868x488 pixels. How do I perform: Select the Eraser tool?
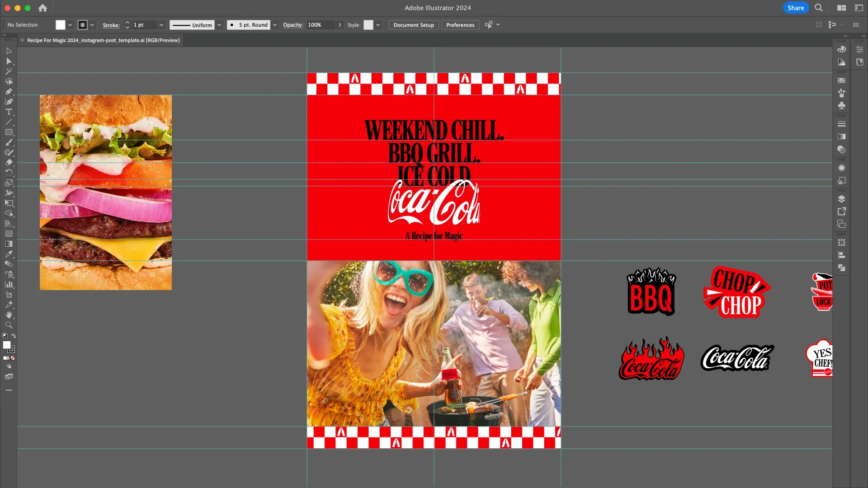coord(9,163)
